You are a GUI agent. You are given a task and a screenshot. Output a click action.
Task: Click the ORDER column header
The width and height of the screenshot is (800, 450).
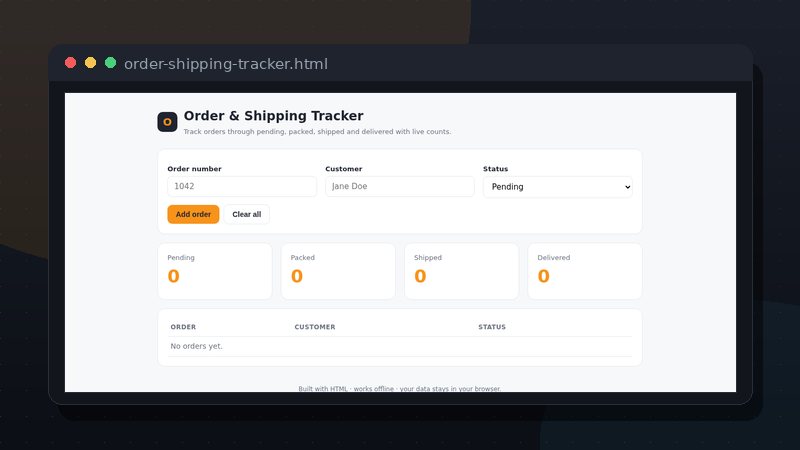[183, 327]
